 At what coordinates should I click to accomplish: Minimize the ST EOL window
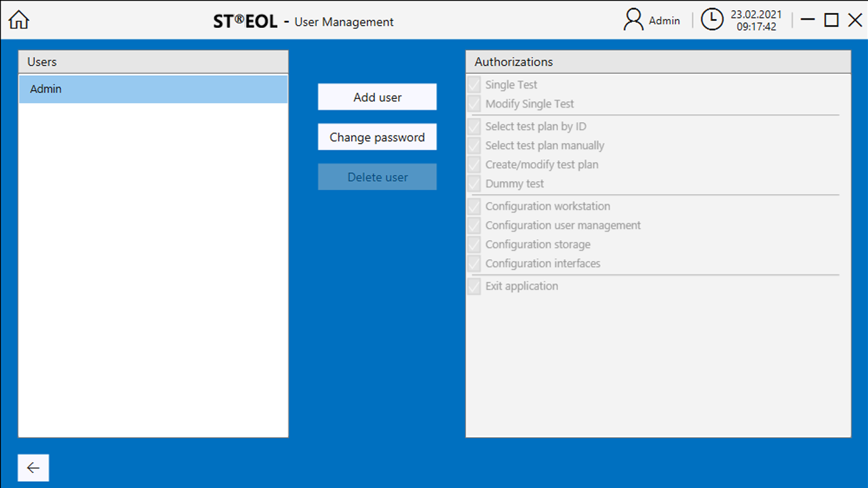[807, 20]
